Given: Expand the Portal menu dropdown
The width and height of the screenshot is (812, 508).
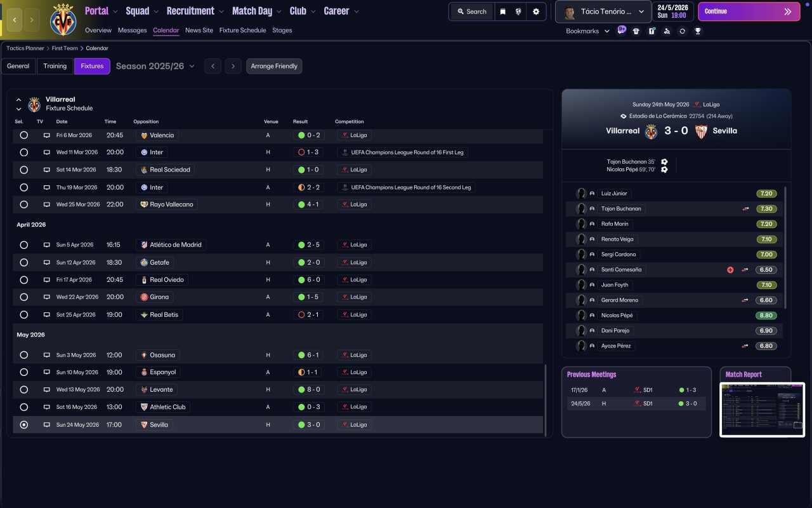Looking at the screenshot, I should pyautogui.click(x=115, y=11).
